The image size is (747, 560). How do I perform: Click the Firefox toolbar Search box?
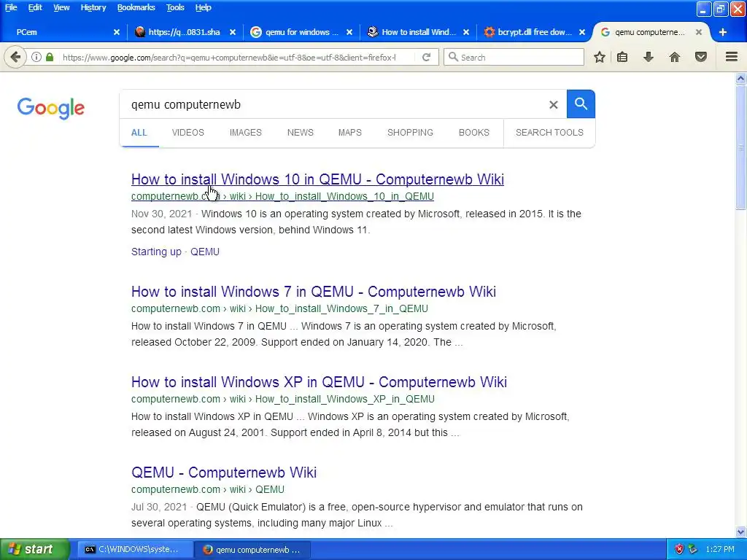pyautogui.click(x=514, y=57)
